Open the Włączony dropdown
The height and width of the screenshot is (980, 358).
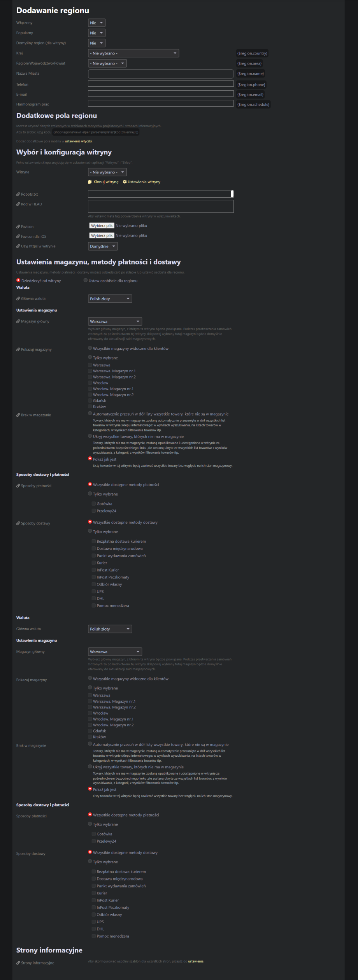coord(97,23)
